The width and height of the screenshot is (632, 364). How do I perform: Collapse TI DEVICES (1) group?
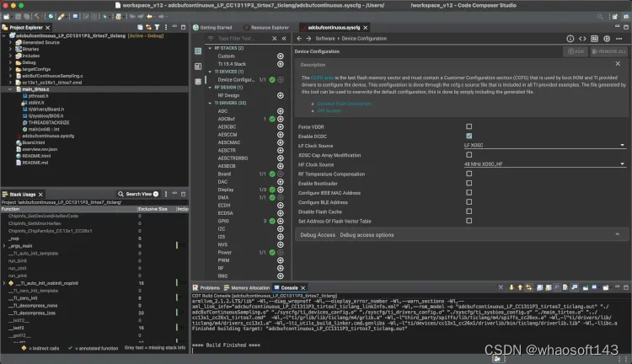[x=210, y=72]
